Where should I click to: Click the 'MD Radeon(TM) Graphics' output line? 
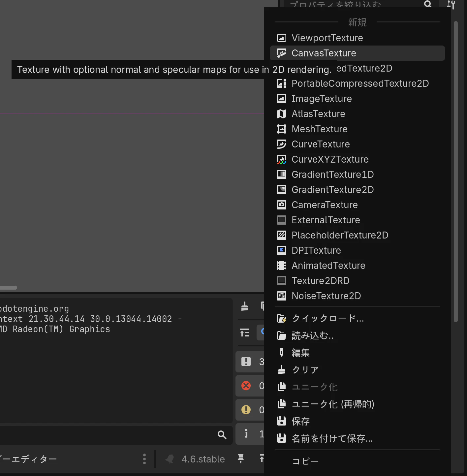pos(55,329)
